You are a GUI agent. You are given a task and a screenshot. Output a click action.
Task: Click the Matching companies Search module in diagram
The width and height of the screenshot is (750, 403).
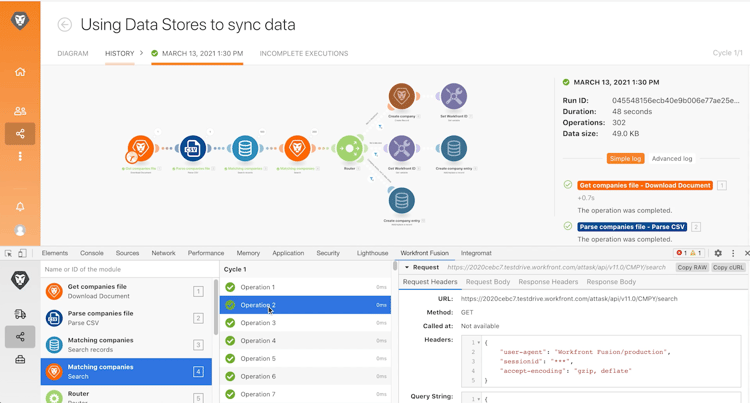[297, 148]
